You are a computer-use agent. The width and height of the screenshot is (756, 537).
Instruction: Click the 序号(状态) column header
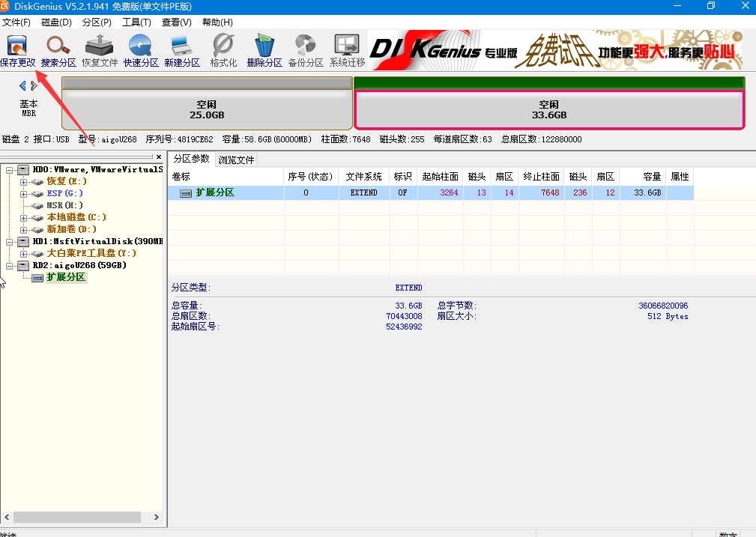pyautogui.click(x=311, y=177)
